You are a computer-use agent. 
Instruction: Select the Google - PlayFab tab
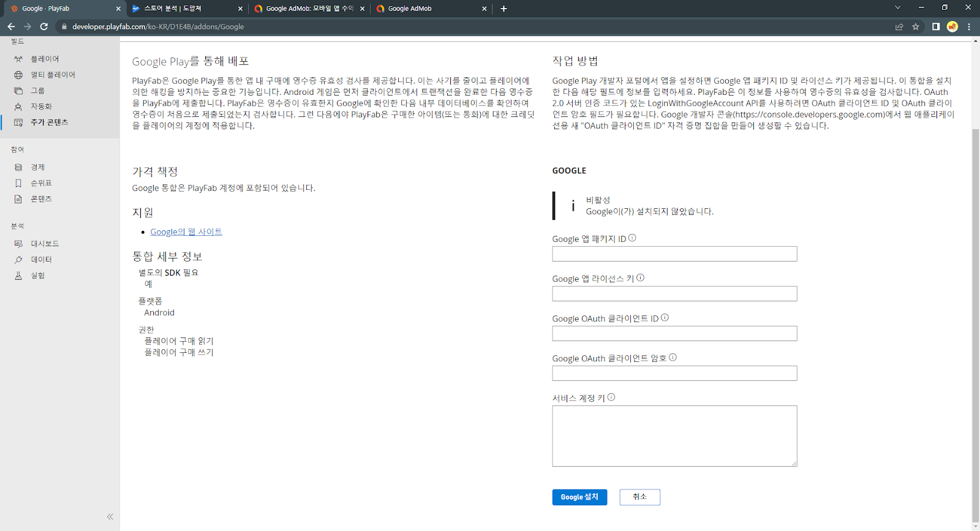click(x=64, y=9)
